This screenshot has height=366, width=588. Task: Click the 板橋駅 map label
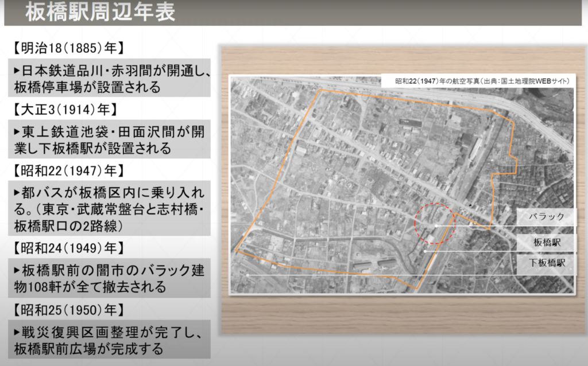click(x=547, y=242)
